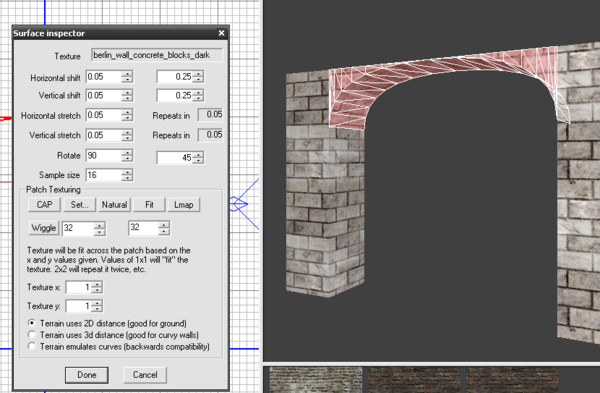This screenshot has height=393, width=600.
Task: Click Horizontal stretch Repeats in field
Action: pyautogui.click(x=210, y=114)
